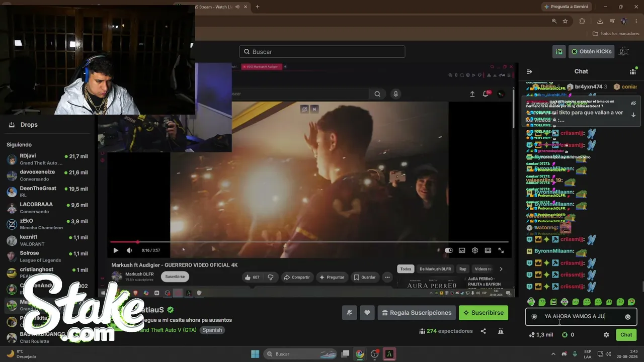Open the user profile avatar menu
644x362 pixels.
624,52
